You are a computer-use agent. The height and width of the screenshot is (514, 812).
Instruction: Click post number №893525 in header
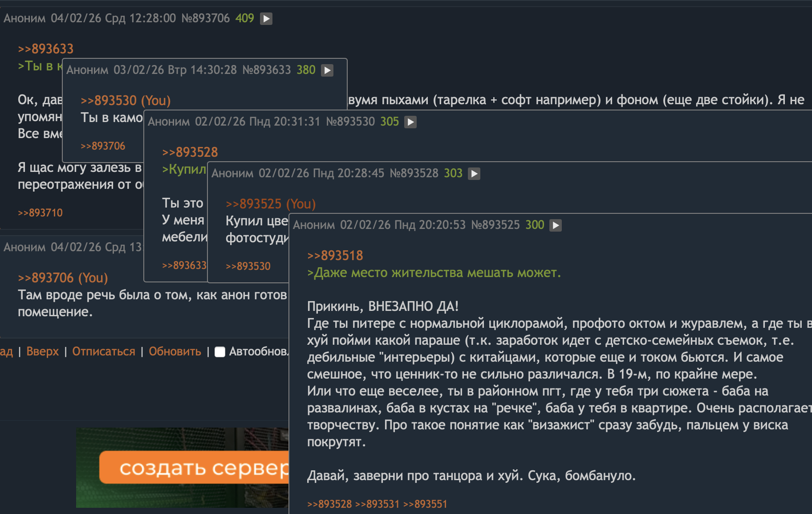pos(495,225)
